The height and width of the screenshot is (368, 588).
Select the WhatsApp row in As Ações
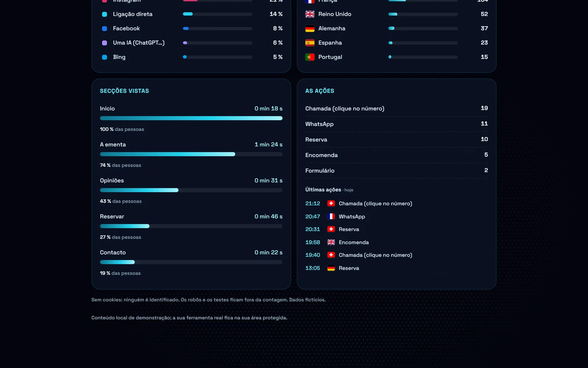397,124
